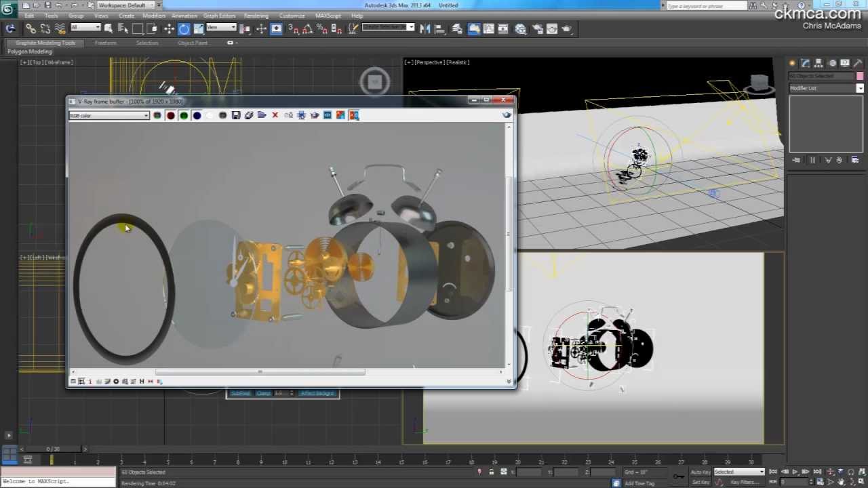Open the RGB color channel dropdown

pos(109,115)
